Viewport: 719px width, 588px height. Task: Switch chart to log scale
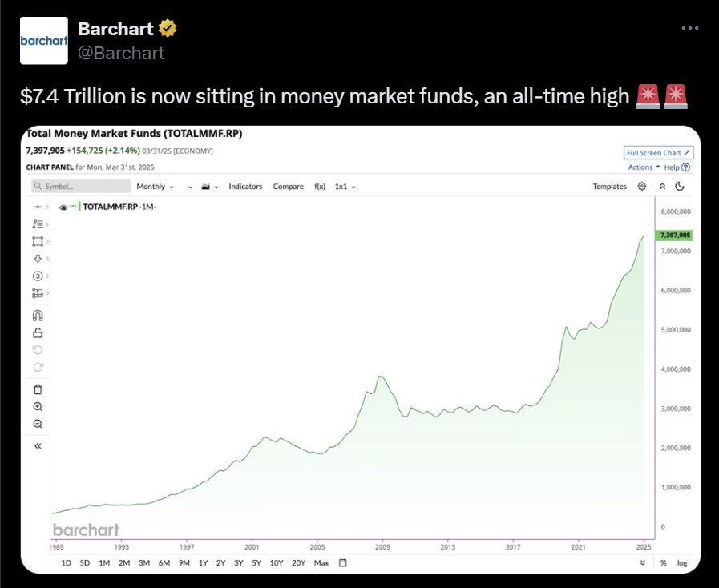(x=682, y=562)
